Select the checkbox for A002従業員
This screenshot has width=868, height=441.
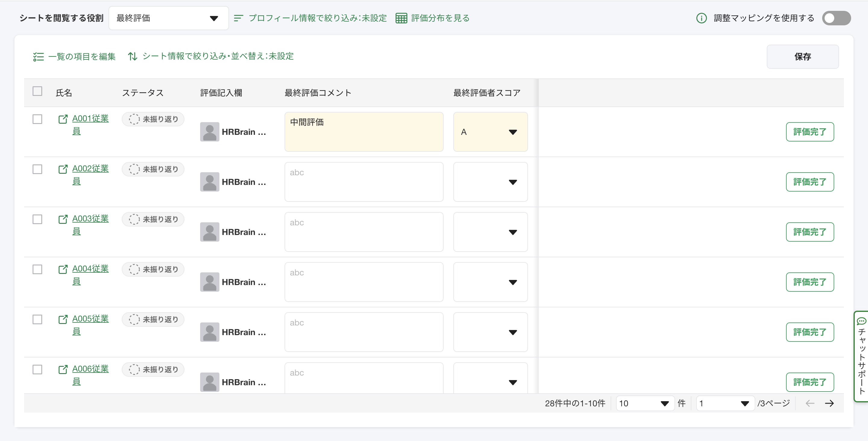coord(37,169)
